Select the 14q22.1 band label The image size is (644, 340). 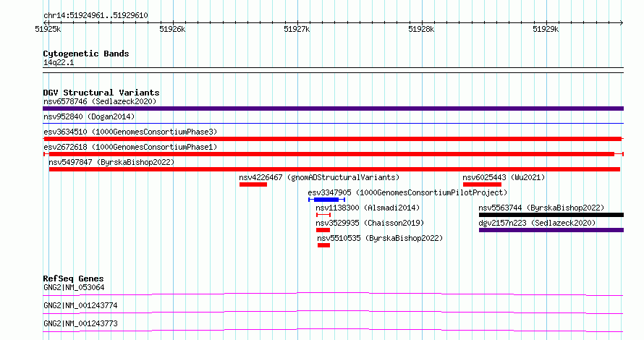click(59, 62)
